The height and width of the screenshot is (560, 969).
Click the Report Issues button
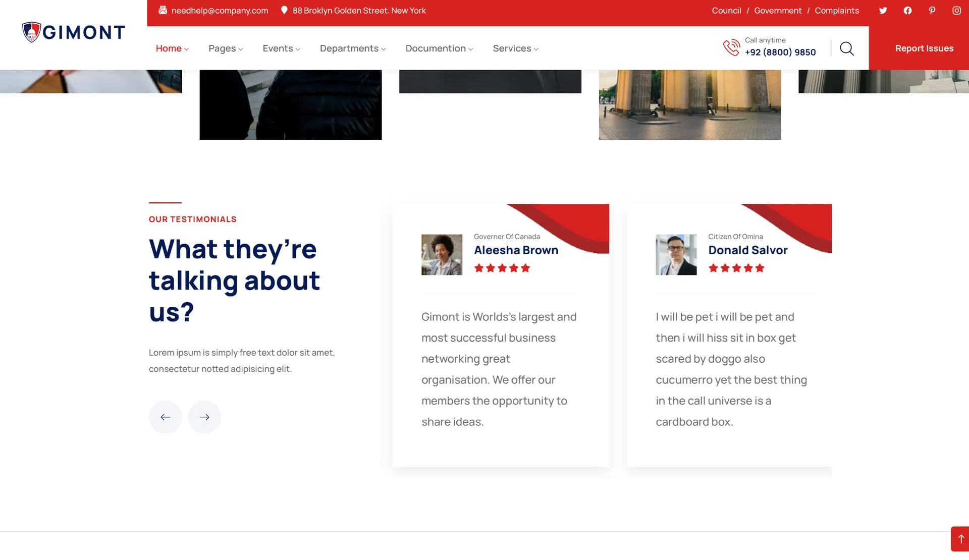(x=924, y=48)
